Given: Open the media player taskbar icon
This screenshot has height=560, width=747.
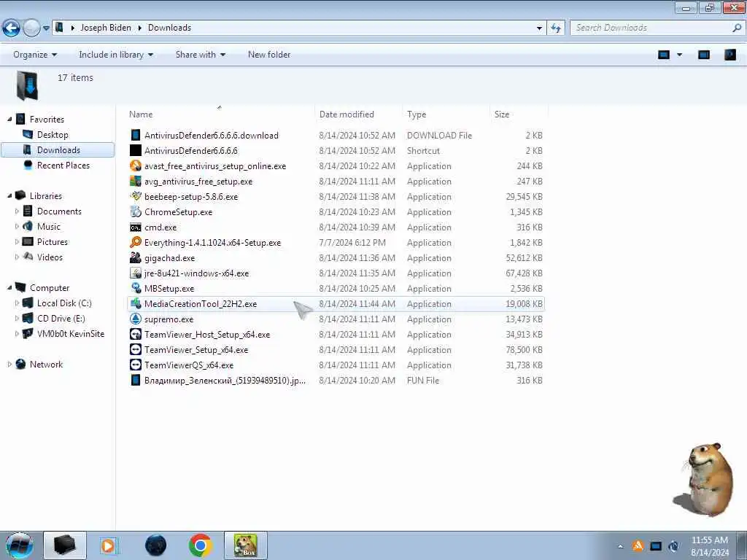Looking at the screenshot, I should (109, 545).
